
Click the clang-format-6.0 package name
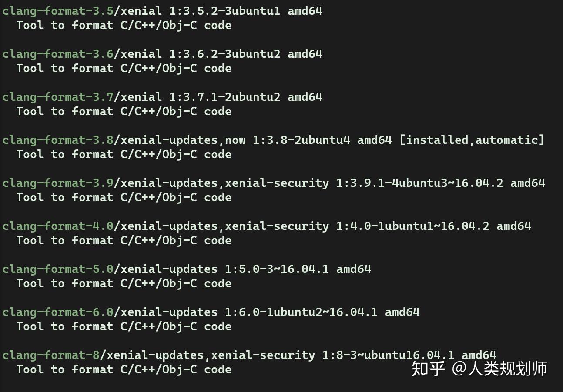click(x=58, y=312)
